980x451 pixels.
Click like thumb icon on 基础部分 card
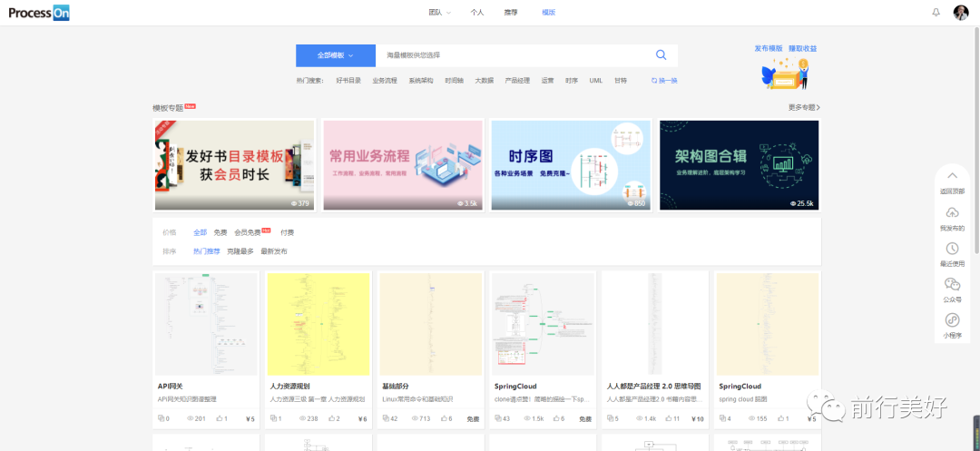(443, 418)
